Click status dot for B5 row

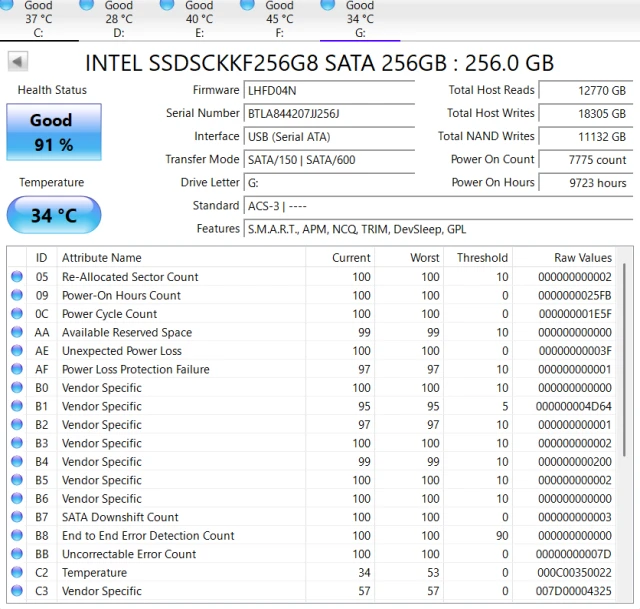click(17, 480)
